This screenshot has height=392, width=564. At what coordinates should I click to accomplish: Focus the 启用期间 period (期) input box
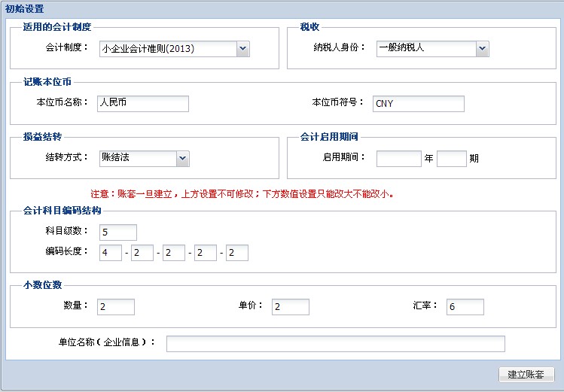(x=452, y=158)
